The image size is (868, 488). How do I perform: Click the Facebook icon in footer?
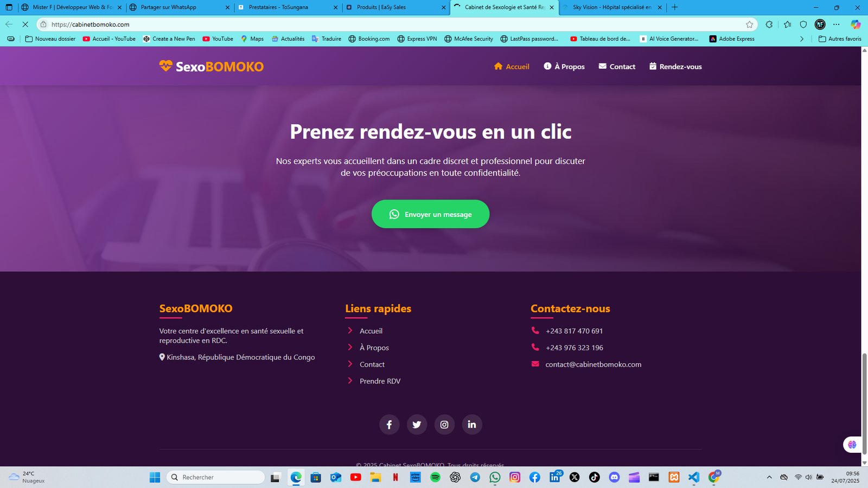coord(389,425)
